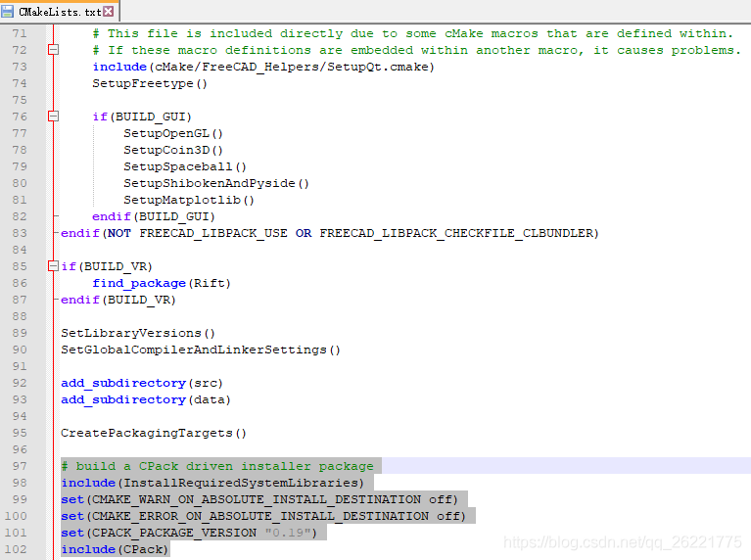Click the add_subdirectory(data) line

pyautogui.click(x=146, y=399)
